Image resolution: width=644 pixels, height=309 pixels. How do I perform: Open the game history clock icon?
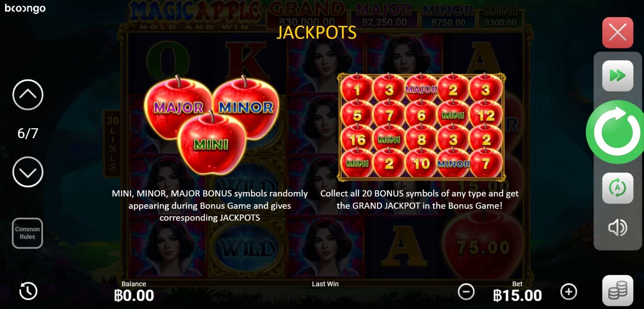click(x=28, y=291)
